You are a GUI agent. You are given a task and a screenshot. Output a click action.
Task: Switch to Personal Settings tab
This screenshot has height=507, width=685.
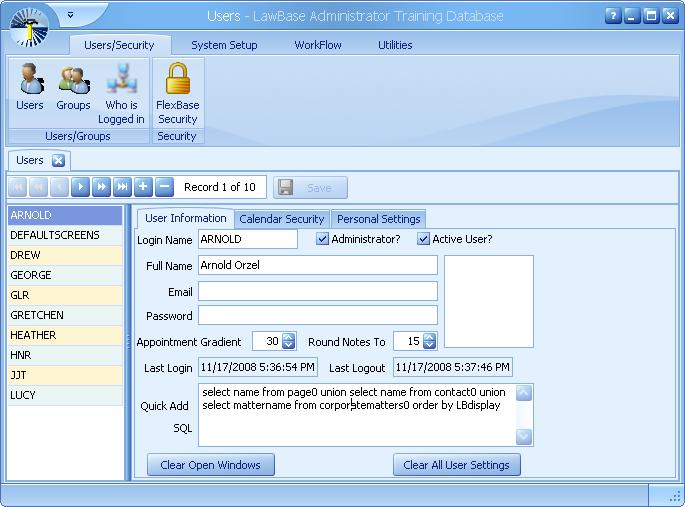[x=378, y=219]
